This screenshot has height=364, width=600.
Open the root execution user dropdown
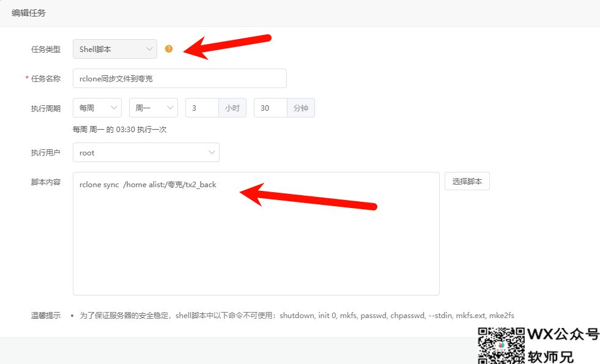pos(146,153)
